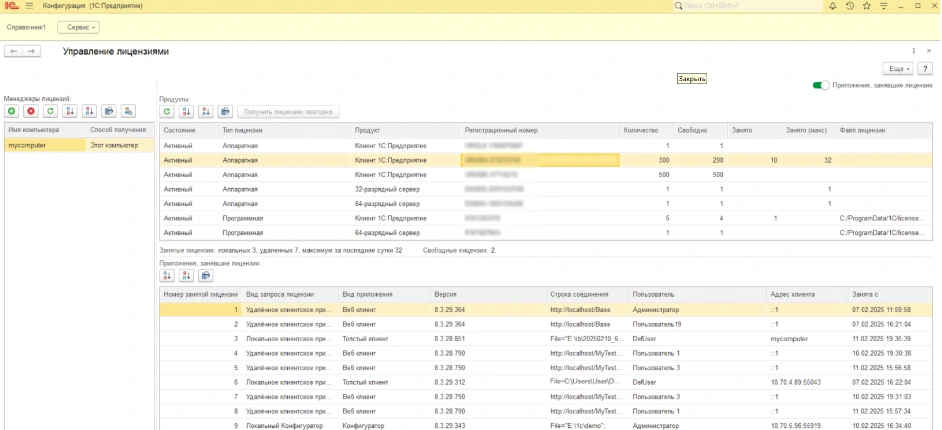Viewport: 942px width, 430px height.
Task: Toggle 'Приложения, занявшие лицензии' switch
Action: coord(821,86)
